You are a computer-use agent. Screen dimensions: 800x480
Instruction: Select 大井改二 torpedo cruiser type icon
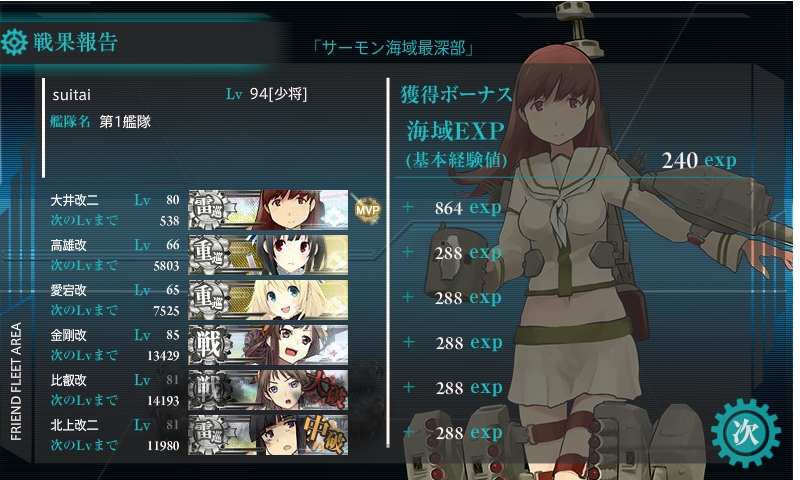(209, 210)
